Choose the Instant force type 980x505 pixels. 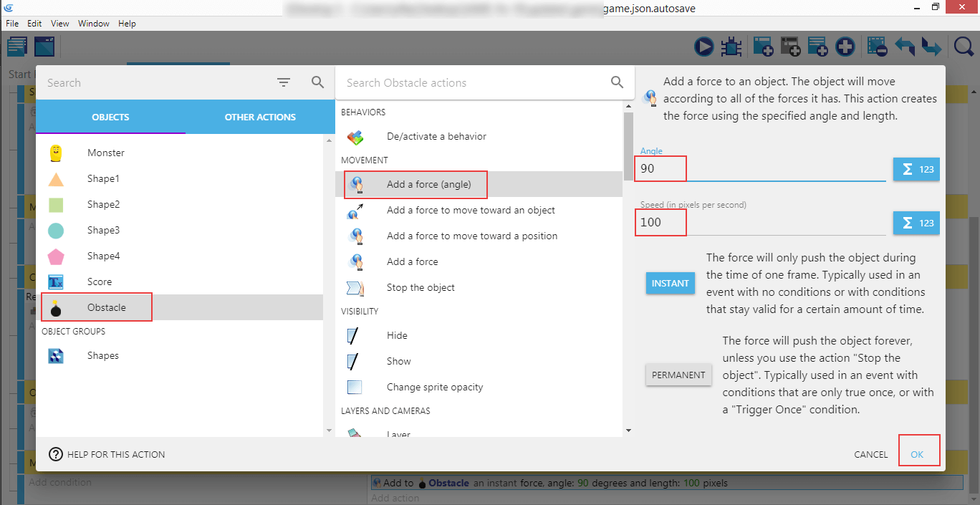coord(670,284)
